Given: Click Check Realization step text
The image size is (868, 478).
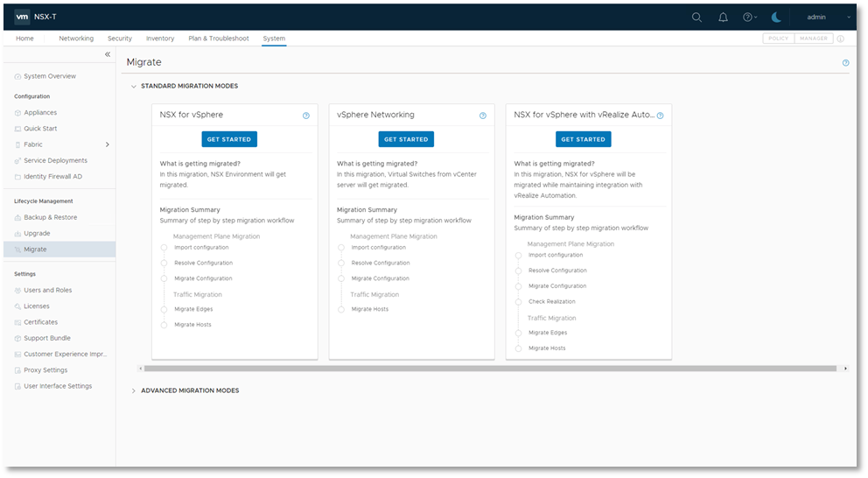Looking at the screenshot, I should click(552, 302).
